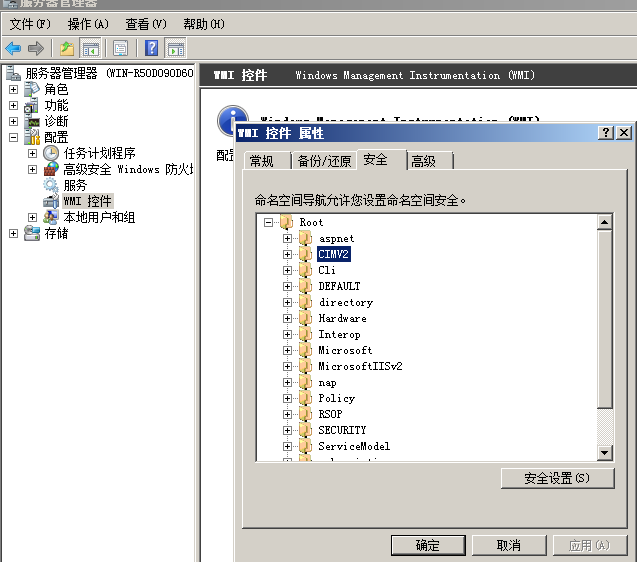Collapse the Root namespace node
The image size is (637, 562).
point(269,222)
